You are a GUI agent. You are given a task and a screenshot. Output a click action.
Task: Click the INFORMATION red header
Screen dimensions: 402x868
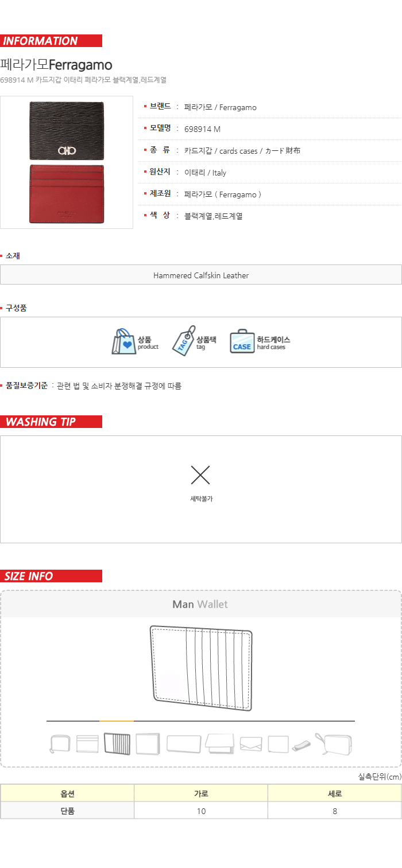[51, 41]
